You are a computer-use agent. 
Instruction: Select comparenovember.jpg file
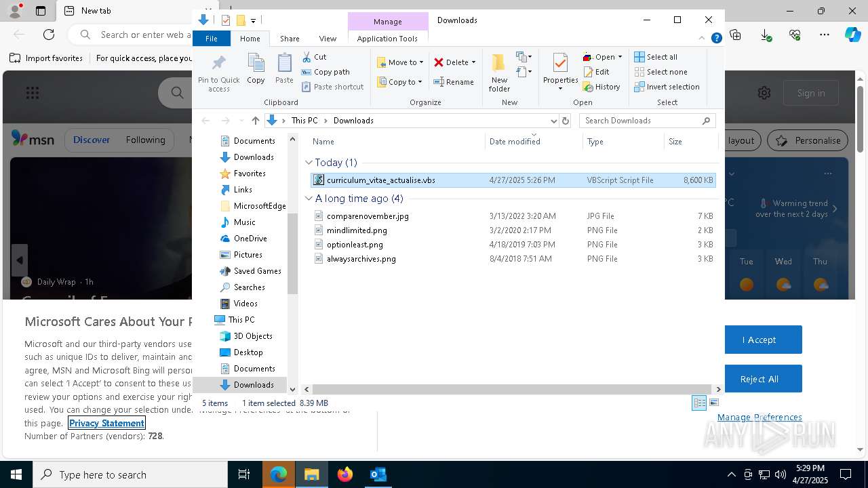[512, 216]
